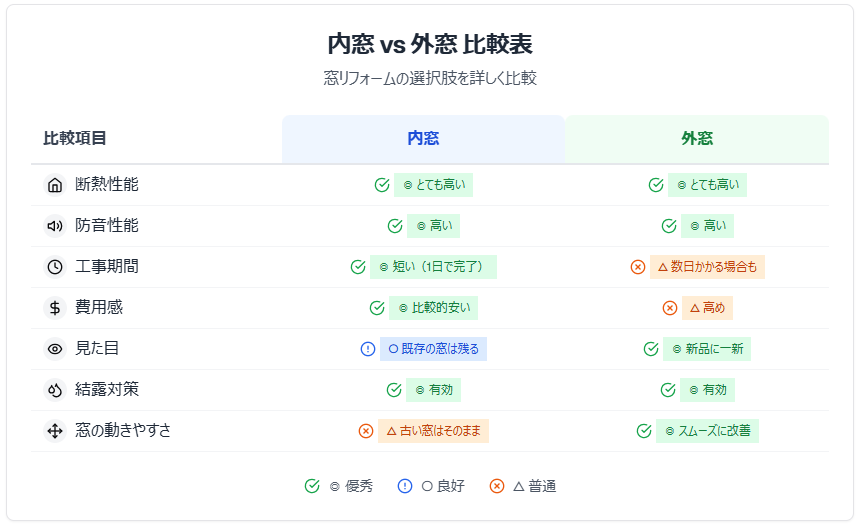Click the clock icon beside 工事期間

click(x=55, y=267)
